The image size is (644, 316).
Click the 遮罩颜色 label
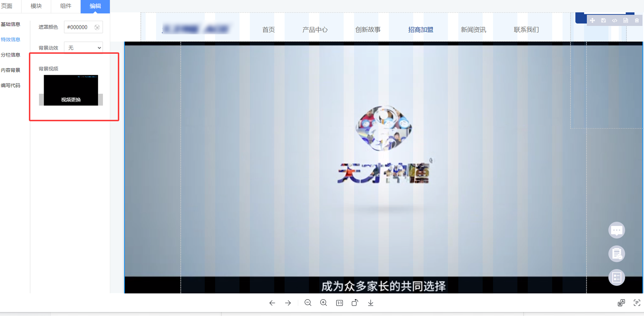(x=48, y=27)
